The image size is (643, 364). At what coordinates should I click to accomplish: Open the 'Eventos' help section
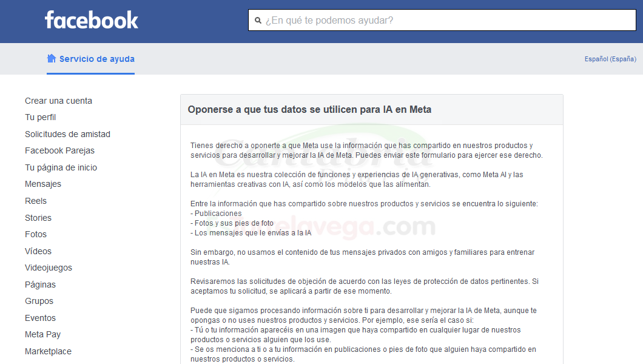pos(40,318)
